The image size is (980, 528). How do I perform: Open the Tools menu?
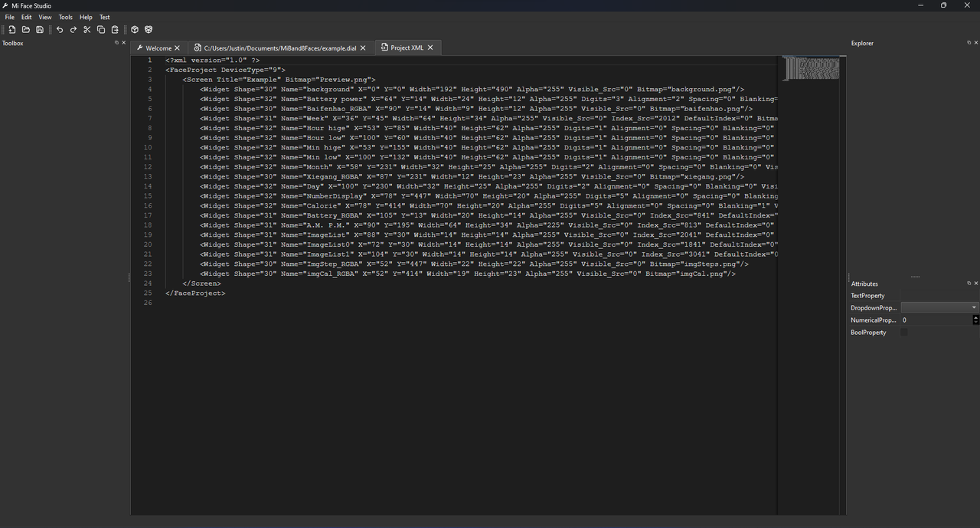66,17
